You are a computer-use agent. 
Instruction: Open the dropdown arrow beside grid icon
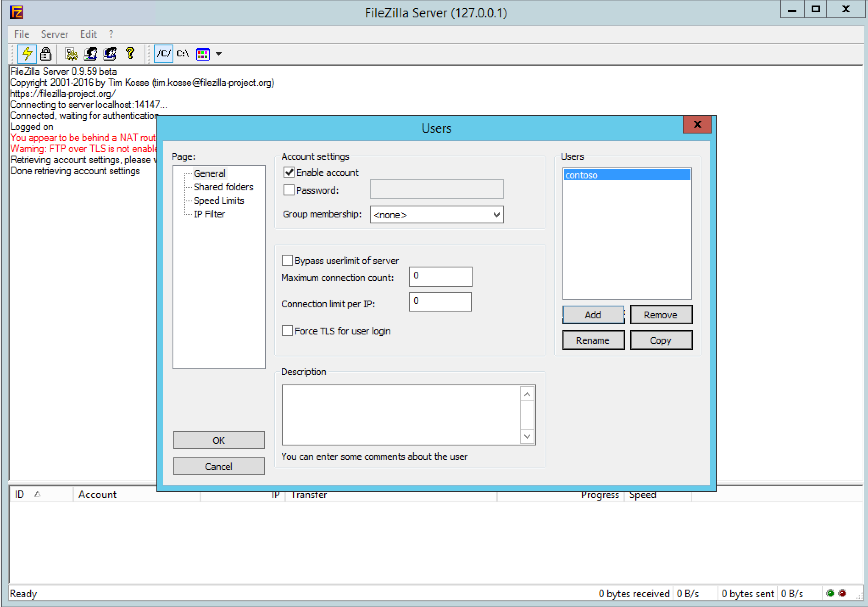(x=219, y=54)
